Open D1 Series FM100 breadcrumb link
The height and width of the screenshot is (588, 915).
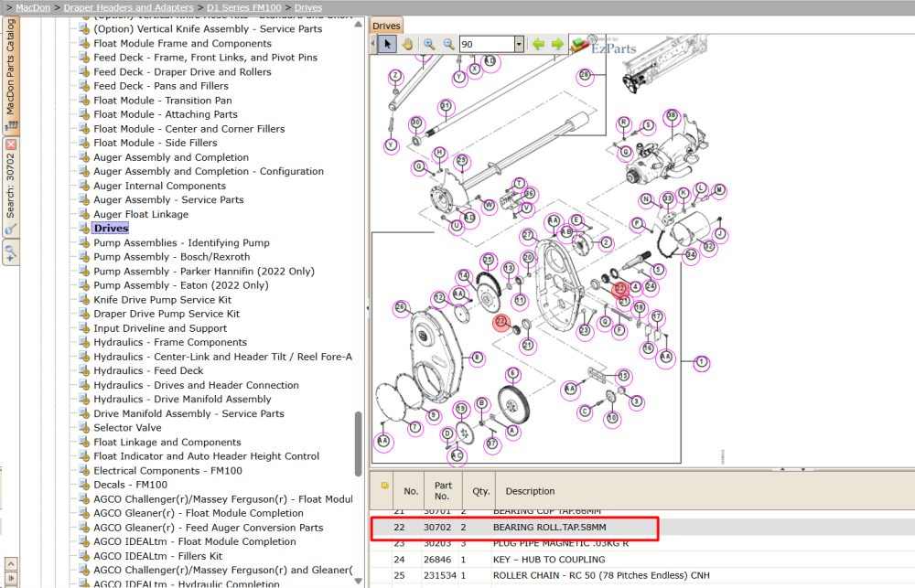244,7
